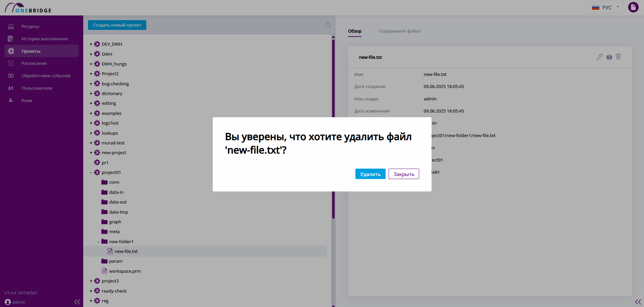Collapse right panel with bottom-right double chevron
644x307 pixels.
pyautogui.click(x=638, y=302)
